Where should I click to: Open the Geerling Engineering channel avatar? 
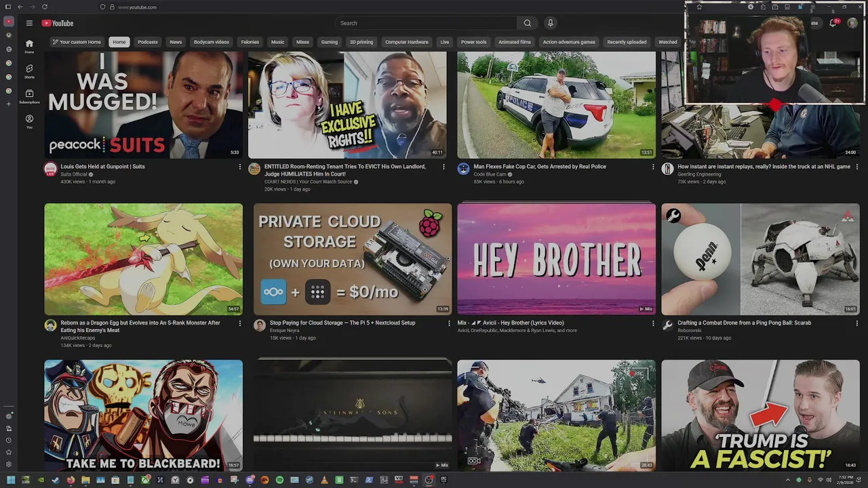667,169
